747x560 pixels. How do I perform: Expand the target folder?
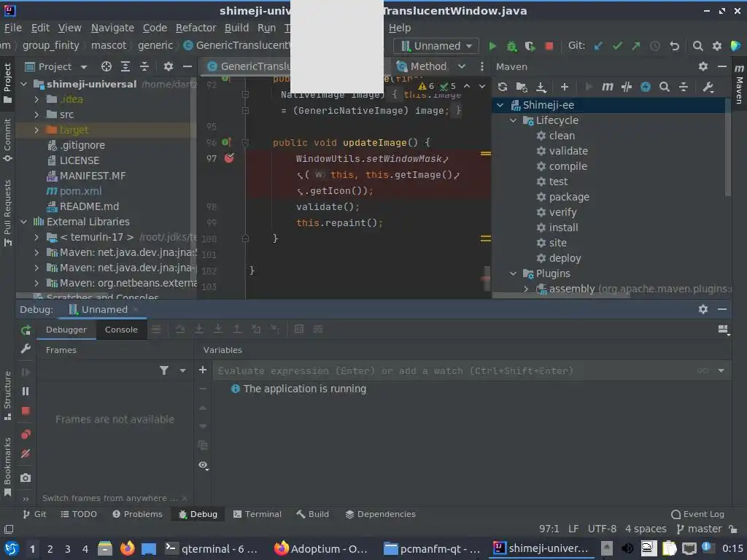click(x=36, y=130)
